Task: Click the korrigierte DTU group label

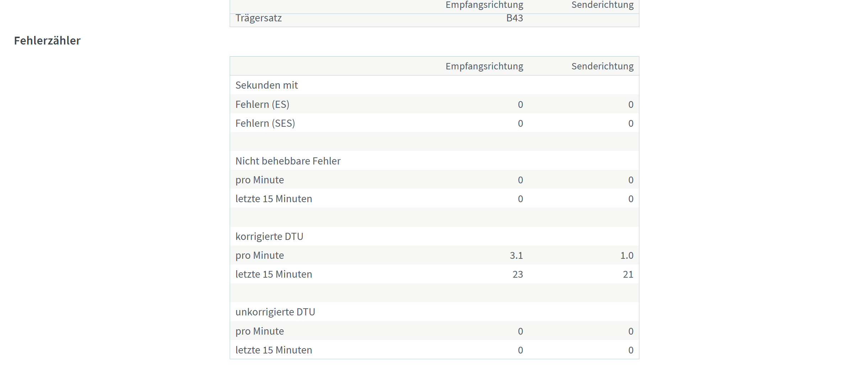Action: pos(269,236)
